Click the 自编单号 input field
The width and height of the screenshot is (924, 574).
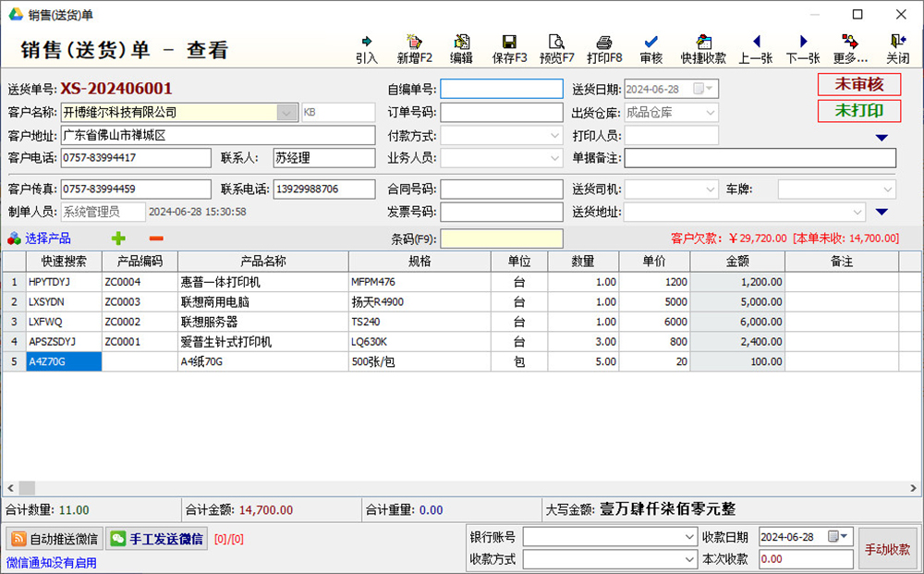pos(502,89)
